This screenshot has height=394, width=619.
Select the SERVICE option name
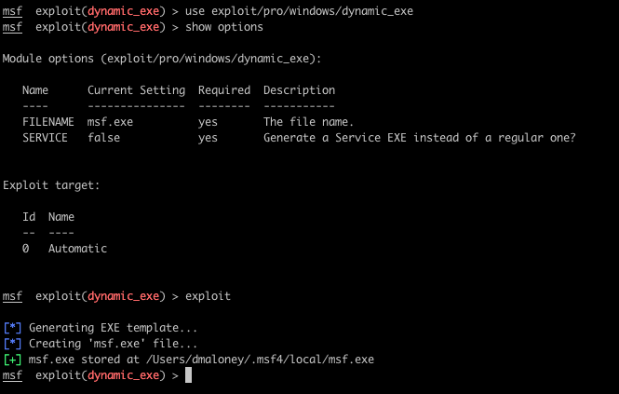pos(45,138)
